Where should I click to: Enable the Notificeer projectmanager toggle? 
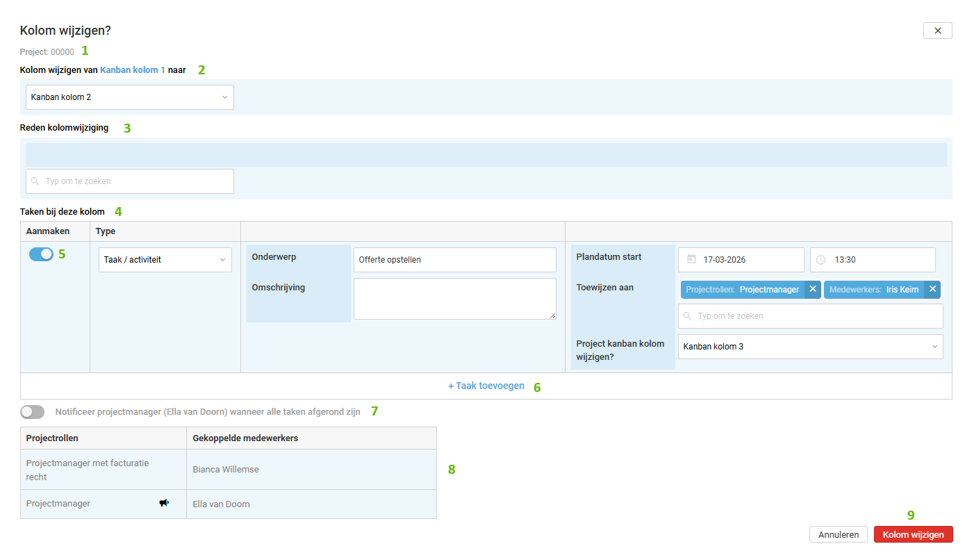tap(33, 412)
